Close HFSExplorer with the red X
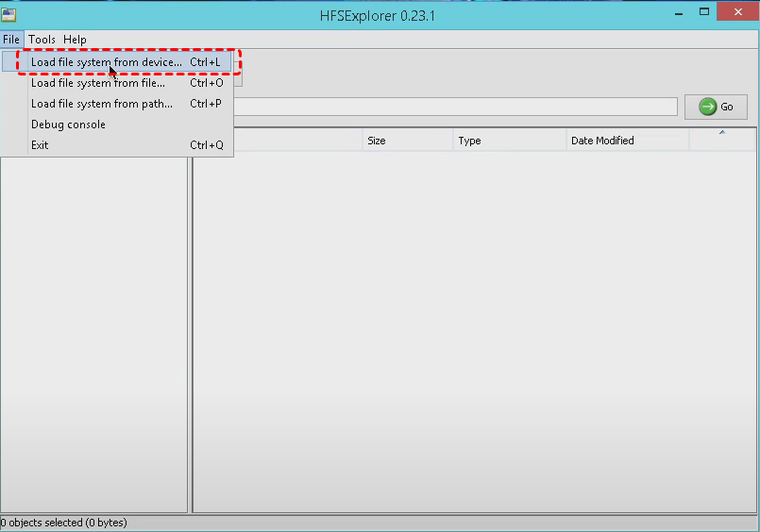The image size is (760, 532). 737,12
